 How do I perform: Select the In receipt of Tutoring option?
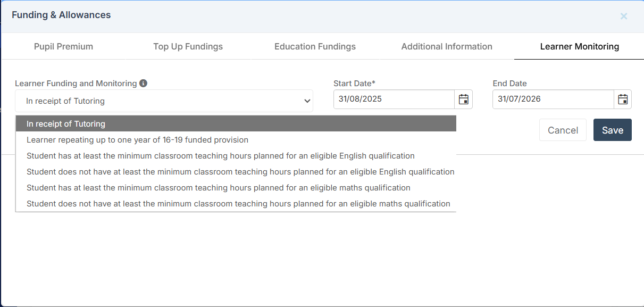pyautogui.click(x=236, y=124)
